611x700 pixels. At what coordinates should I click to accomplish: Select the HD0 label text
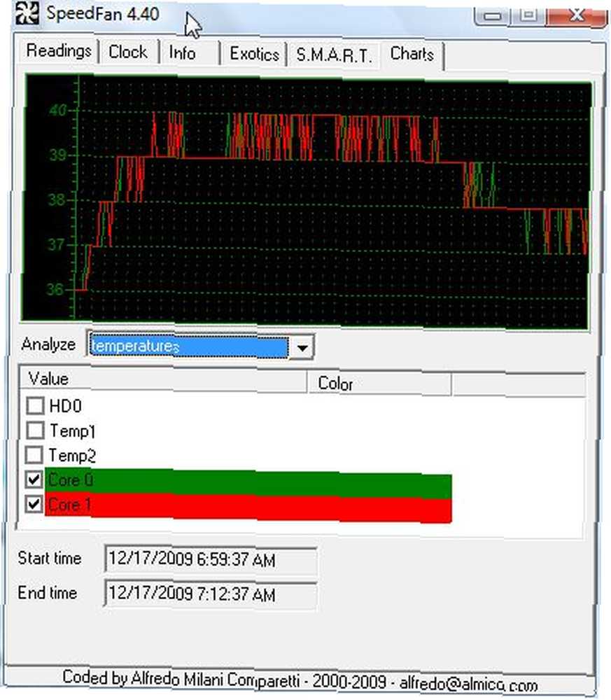[66, 406]
